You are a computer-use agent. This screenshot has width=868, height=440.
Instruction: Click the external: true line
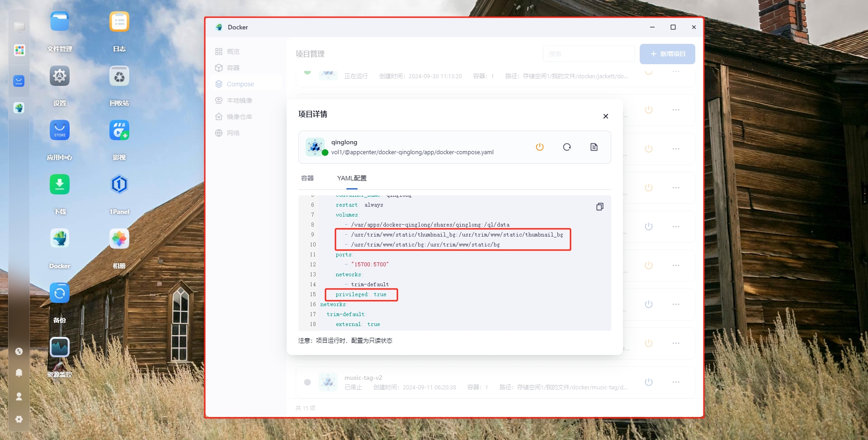[x=358, y=324]
